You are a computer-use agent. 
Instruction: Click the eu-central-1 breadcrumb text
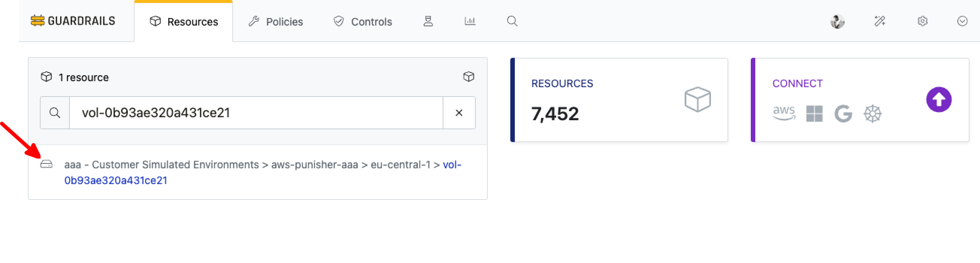tap(400, 165)
